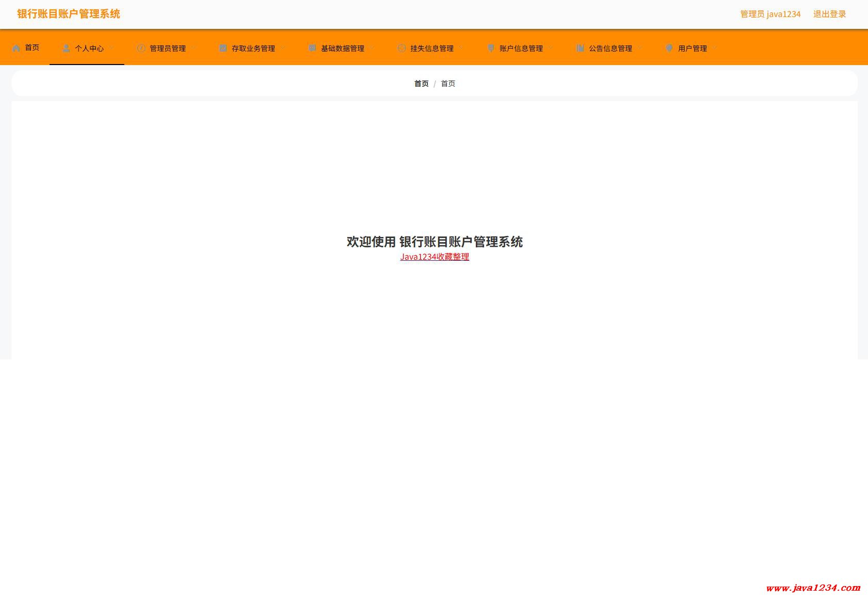
Task: Click the person icon for 个人中心
Action: pos(66,48)
